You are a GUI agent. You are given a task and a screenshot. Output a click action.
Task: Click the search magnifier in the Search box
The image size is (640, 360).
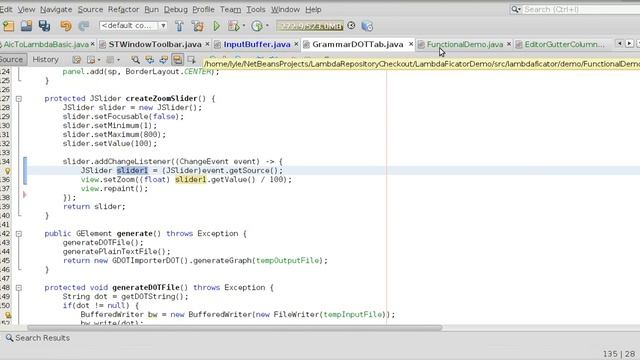point(516,9)
